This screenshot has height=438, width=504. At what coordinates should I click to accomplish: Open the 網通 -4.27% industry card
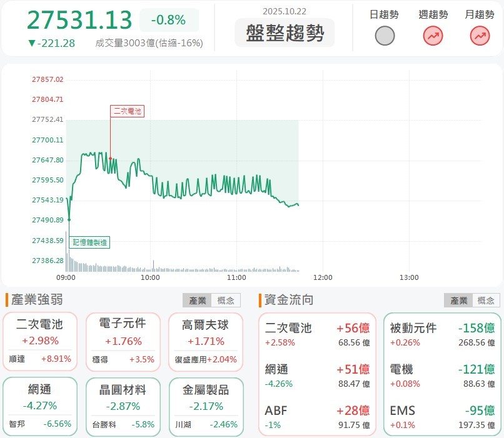coord(40,407)
